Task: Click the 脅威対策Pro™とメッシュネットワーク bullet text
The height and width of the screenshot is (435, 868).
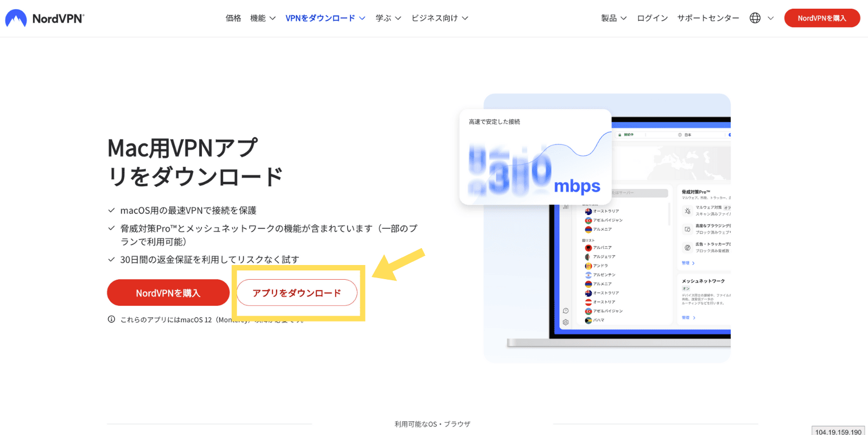Action: point(269,235)
